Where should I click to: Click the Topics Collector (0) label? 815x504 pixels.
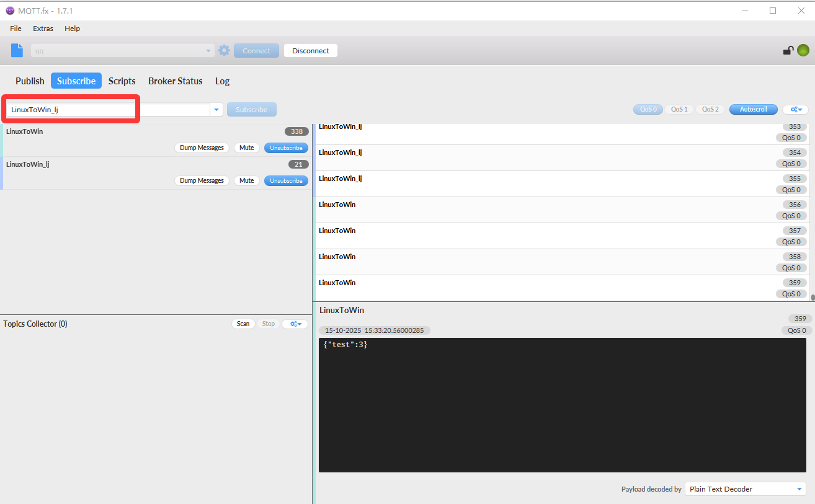click(35, 324)
